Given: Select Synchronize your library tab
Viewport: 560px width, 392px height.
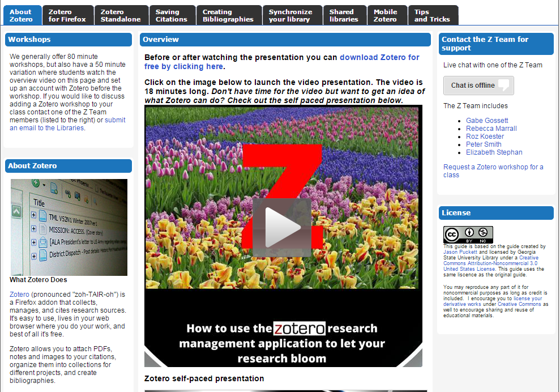Looking at the screenshot, I should [292, 15].
